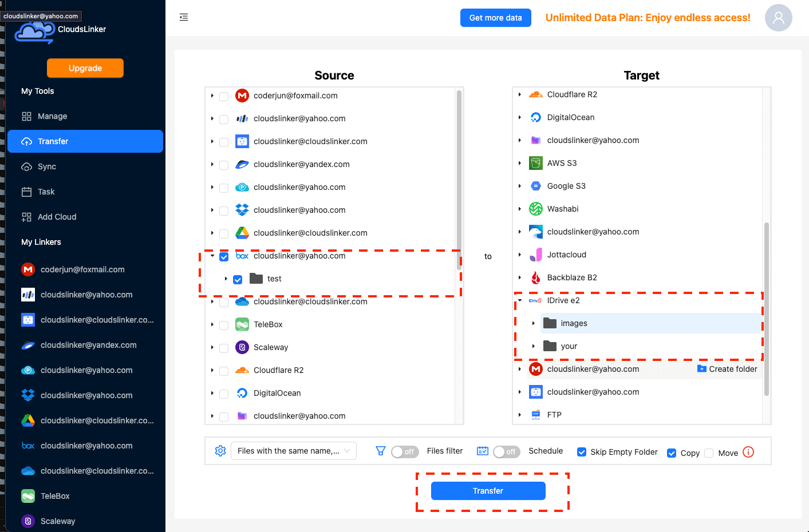Click the Google Drive icon in Source list
Screen dimensions: 809x532
[242, 233]
